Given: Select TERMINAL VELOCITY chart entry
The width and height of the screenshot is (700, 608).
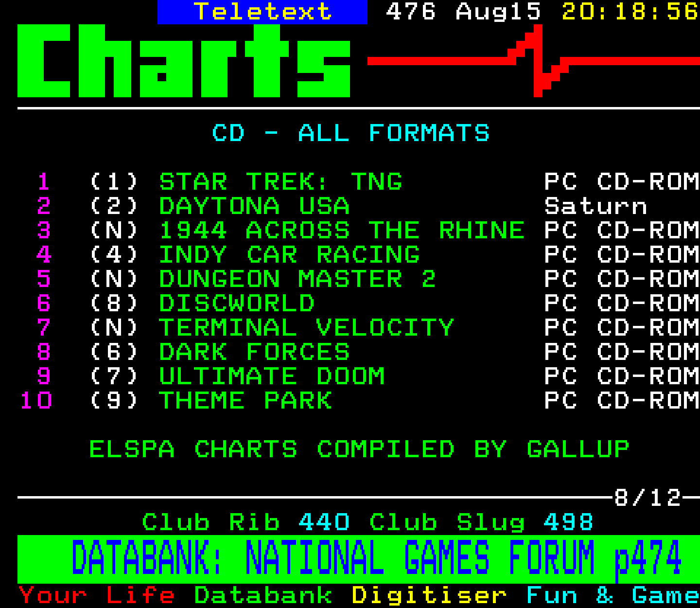Looking at the screenshot, I should [x=306, y=328].
